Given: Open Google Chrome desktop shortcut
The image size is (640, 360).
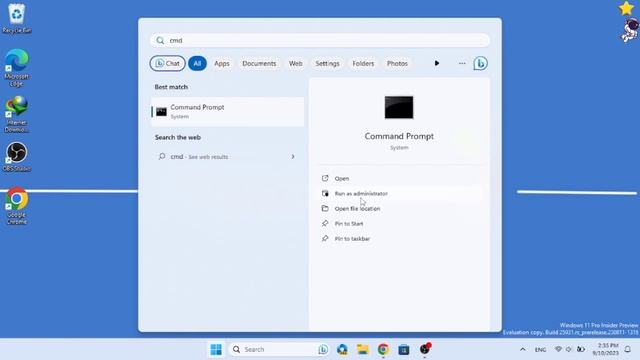Looking at the screenshot, I should tap(17, 206).
